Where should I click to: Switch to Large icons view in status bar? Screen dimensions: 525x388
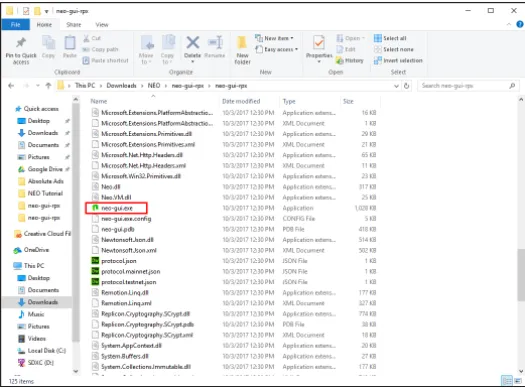point(518,381)
